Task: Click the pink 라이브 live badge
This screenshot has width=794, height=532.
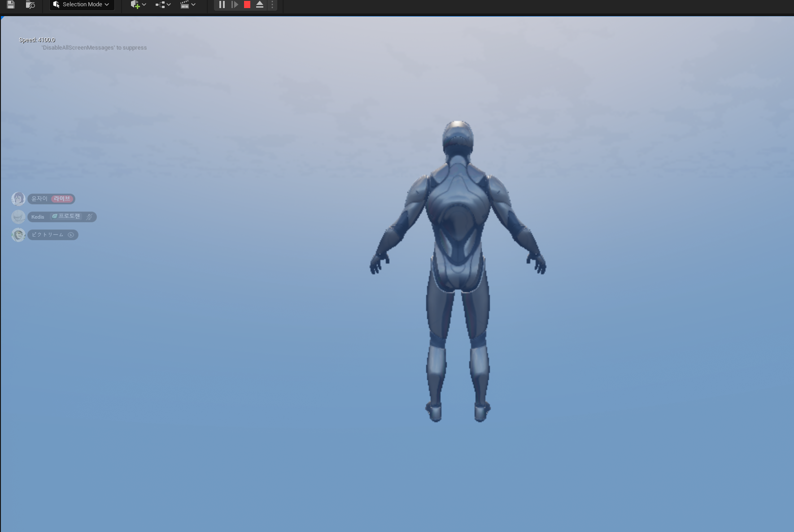Action: (62, 199)
